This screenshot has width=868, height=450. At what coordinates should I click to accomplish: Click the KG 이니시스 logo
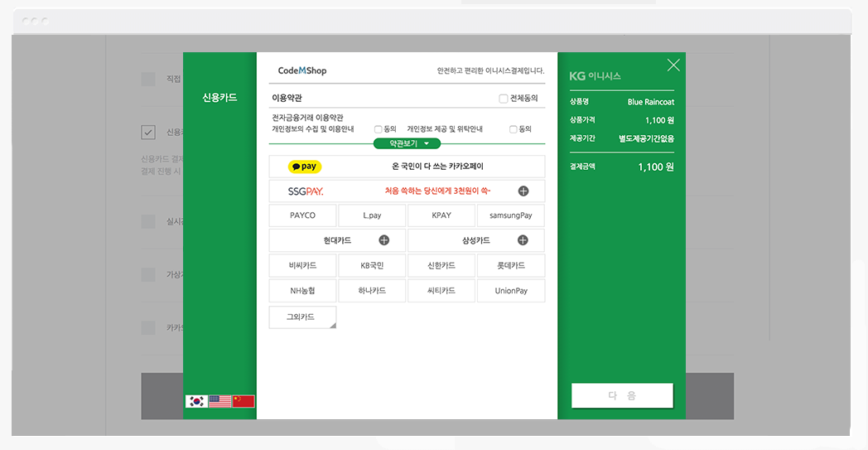(x=595, y=76)
